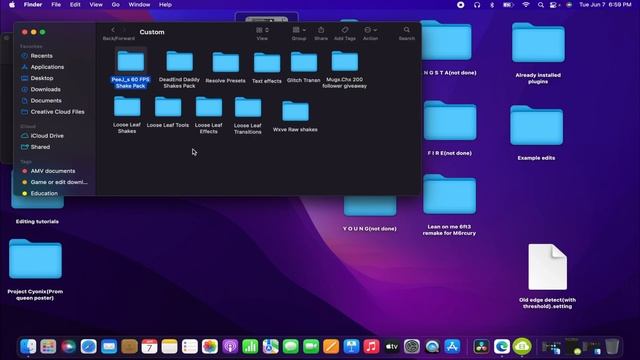Open the DeadEnd Daddy Shakes Pack folder
Viewport: 640px width, 360px height.
click(x=180, y=61)
